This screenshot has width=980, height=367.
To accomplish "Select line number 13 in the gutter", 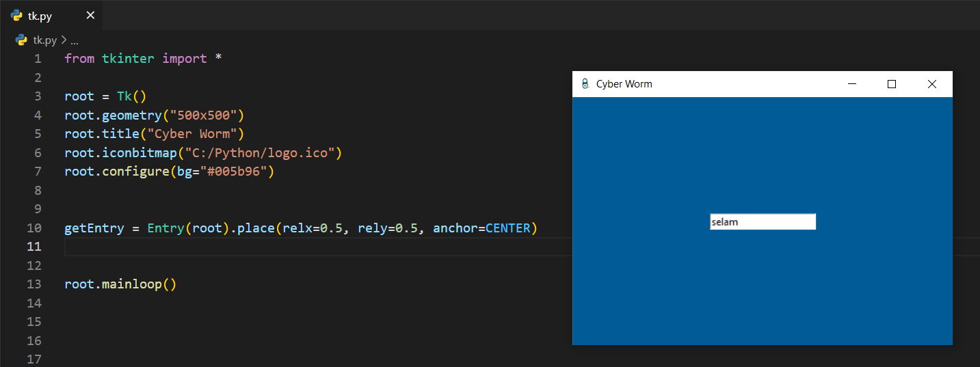I will (34, 284).
